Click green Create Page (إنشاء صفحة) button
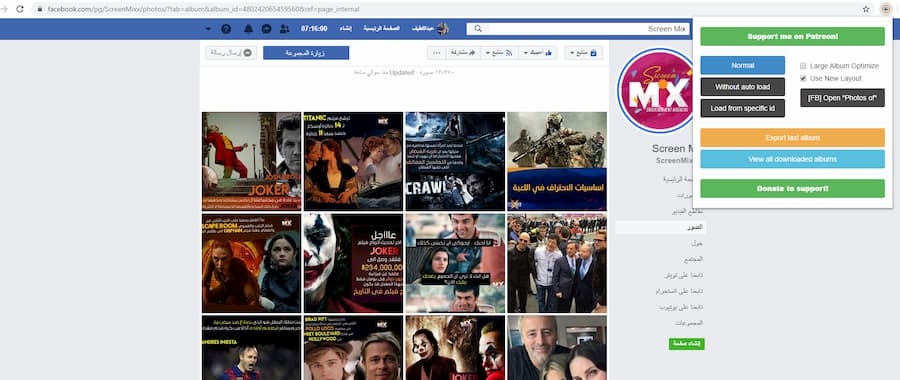The image size is (900, 380). click(x=686, y=344)
